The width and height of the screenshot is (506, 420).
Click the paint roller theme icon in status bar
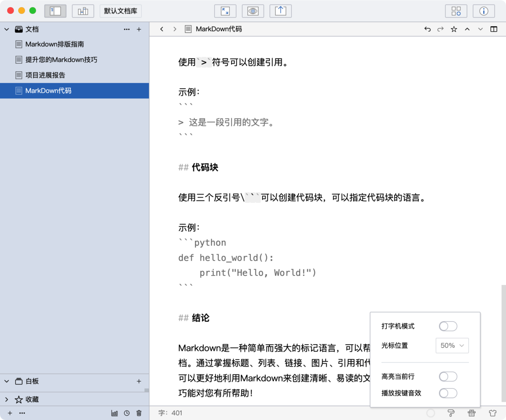point(451,413)
